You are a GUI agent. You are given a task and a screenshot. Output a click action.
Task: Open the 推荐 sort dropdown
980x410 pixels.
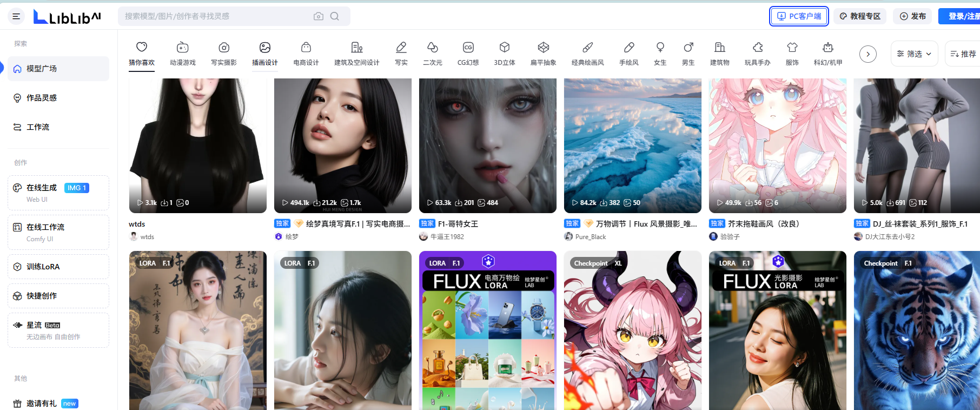[x=963, y=54]
